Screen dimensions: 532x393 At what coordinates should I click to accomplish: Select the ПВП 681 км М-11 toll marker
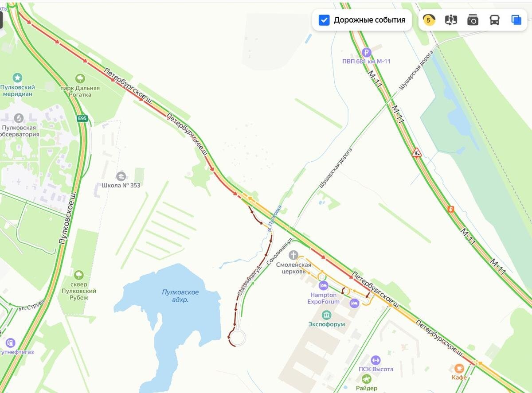(366, 52)
